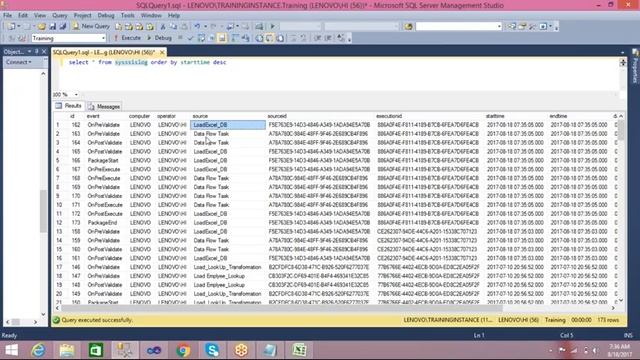Click the Save All toolbar icon
This screenshot has height=360, width=640.
[x=62, y=27]
